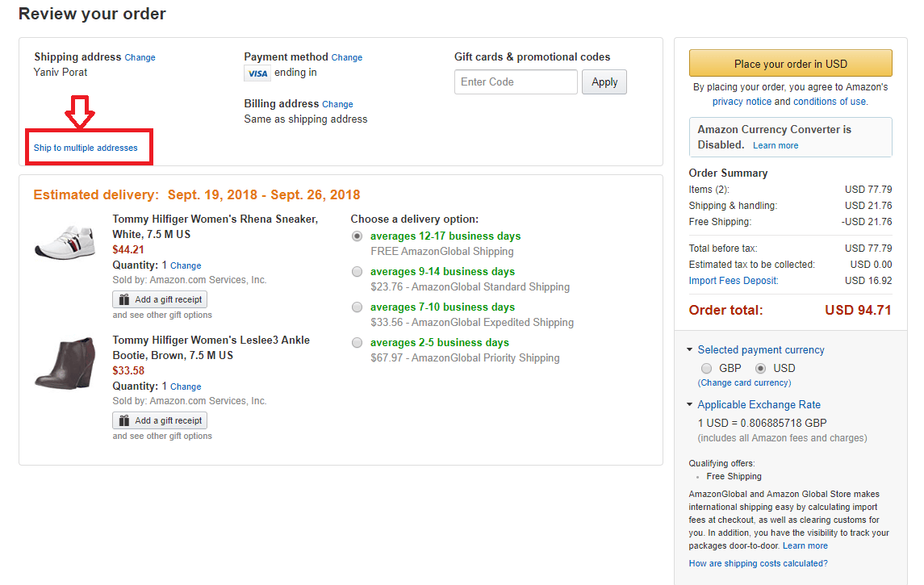924x585 pixels.
Task: Click gift icon on bootie gift receipt
Action: pos(123,420)
